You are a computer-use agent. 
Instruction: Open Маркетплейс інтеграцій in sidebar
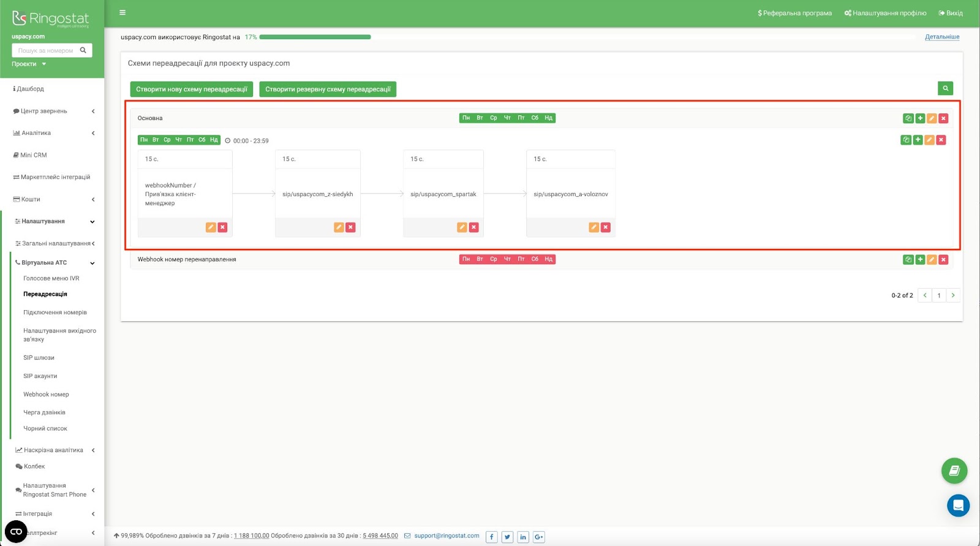(x=51, y=177)
